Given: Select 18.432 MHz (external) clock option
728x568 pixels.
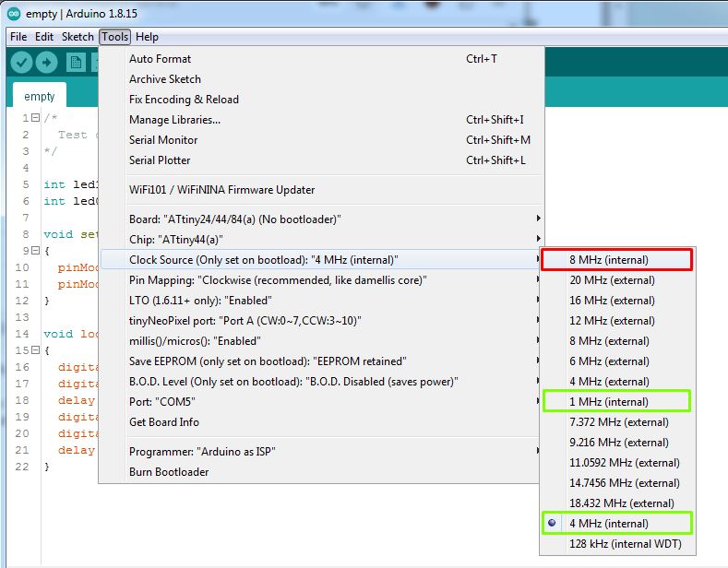Looking at the screenshot, I should 617,503.
